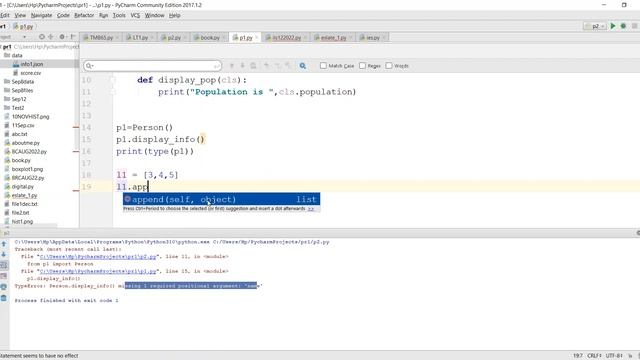Switch to the book.py tab

210,38
